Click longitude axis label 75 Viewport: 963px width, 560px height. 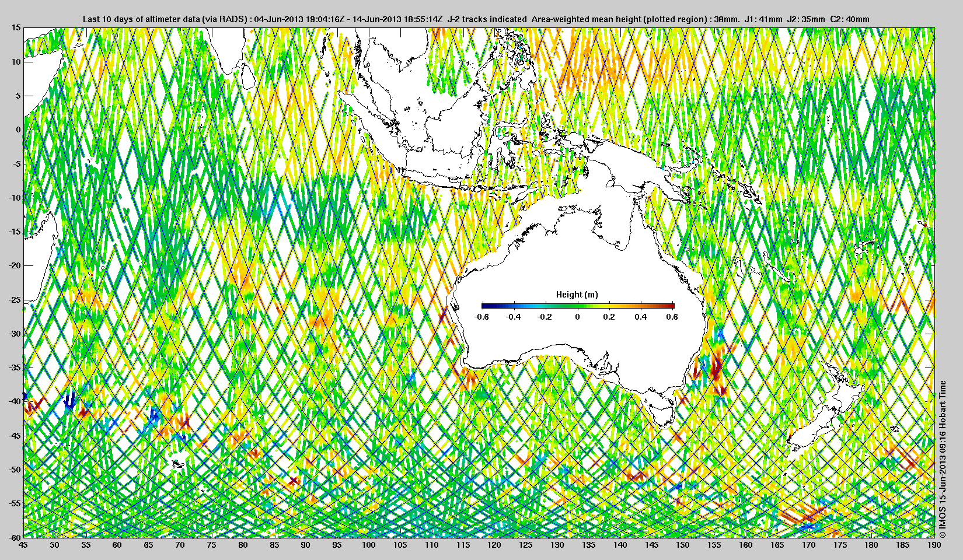click(211, 545)
